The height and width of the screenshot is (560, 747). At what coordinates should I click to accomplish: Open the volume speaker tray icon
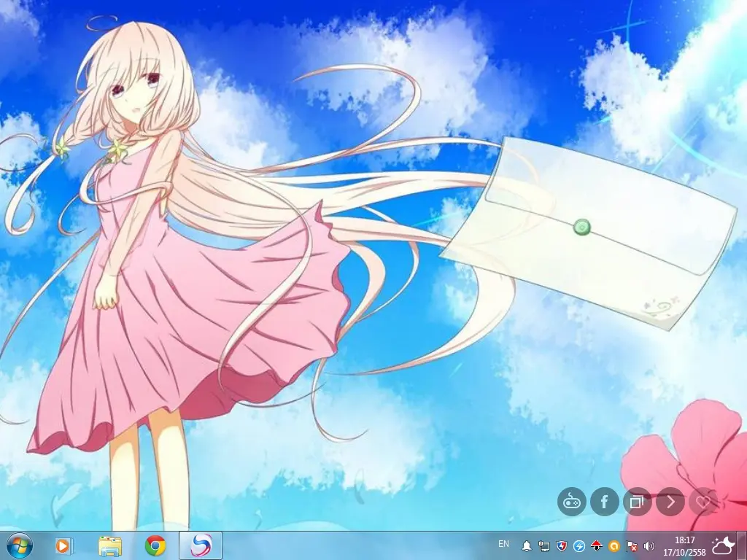(649, 546)
